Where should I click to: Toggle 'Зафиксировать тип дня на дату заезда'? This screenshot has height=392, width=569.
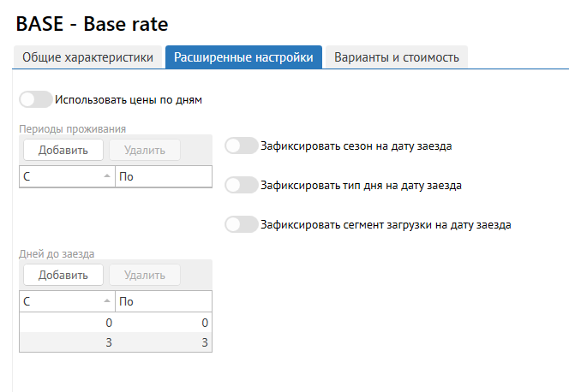tap(241, 184)
